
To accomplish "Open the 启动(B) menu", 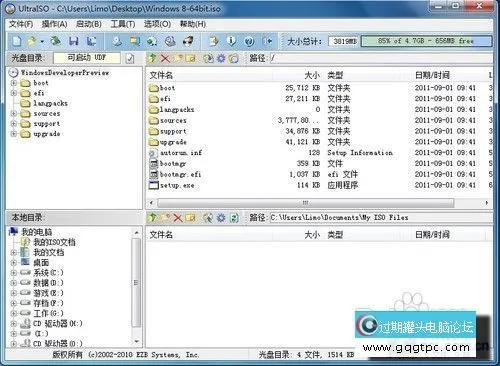I will pyautogui.click(x=89, y=24).
